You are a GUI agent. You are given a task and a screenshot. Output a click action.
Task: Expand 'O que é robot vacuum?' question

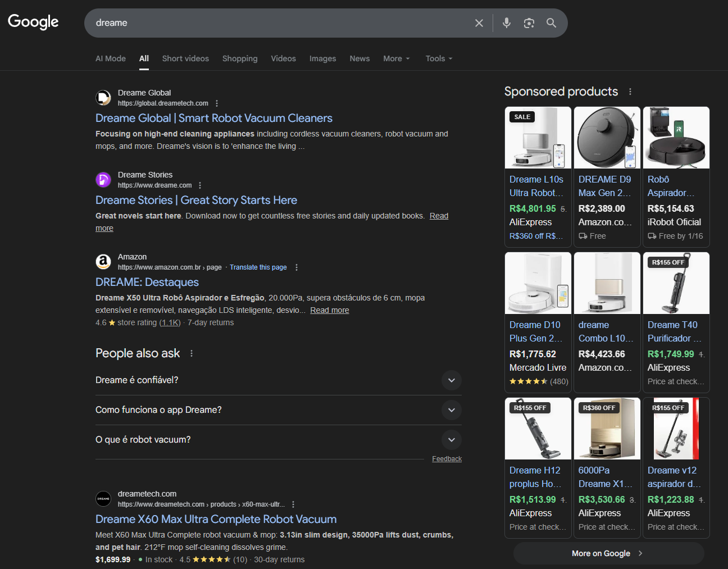click(x=451, y=440)
